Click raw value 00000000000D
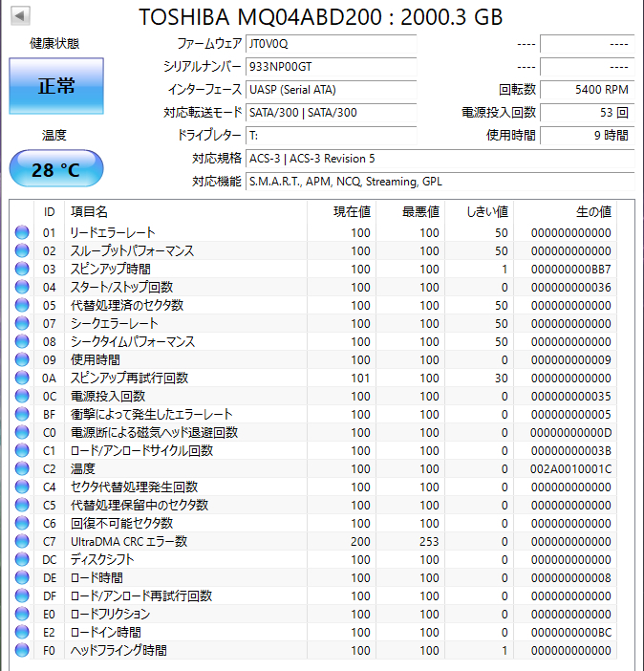This screenshot has height=671, width=644. [570, 433]
